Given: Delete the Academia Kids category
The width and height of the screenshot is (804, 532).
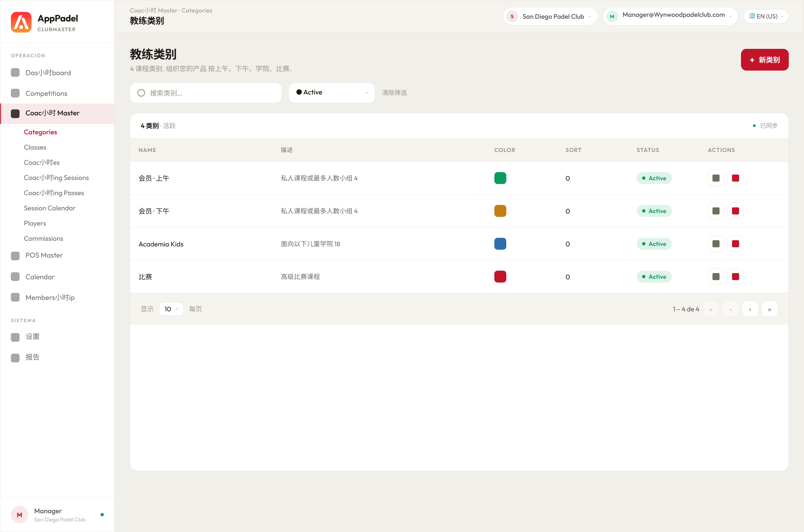Looking at the screenshot, I should [x=736, y=244].
